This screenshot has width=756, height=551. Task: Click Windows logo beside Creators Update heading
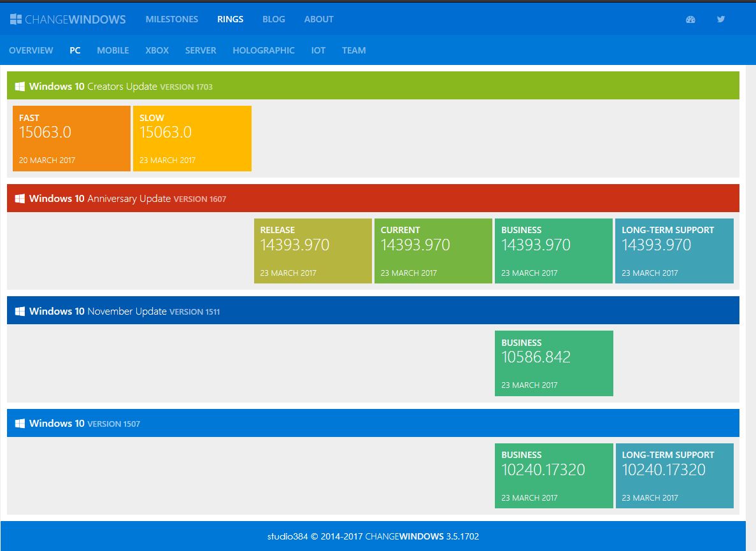click(20, 86)
